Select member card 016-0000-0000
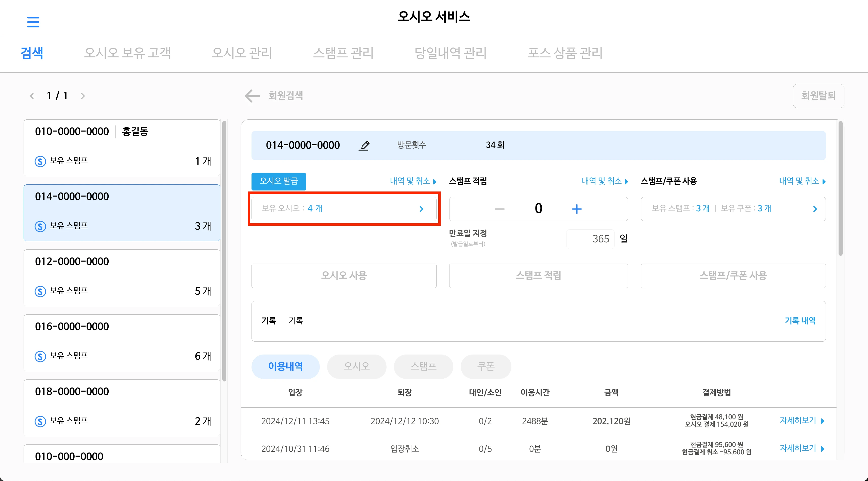The height and width of the screenshot is (481, 868). coord(122,343)
